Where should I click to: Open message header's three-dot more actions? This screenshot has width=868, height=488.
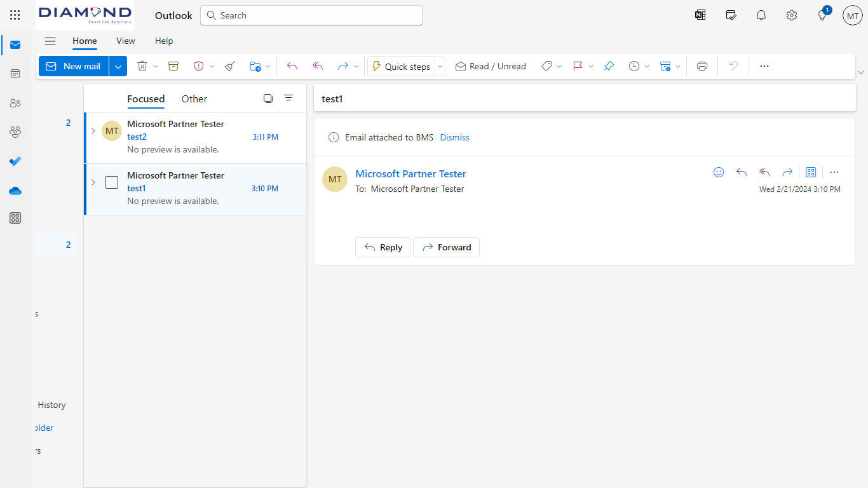pyautogui.click(x=834, y=172)
